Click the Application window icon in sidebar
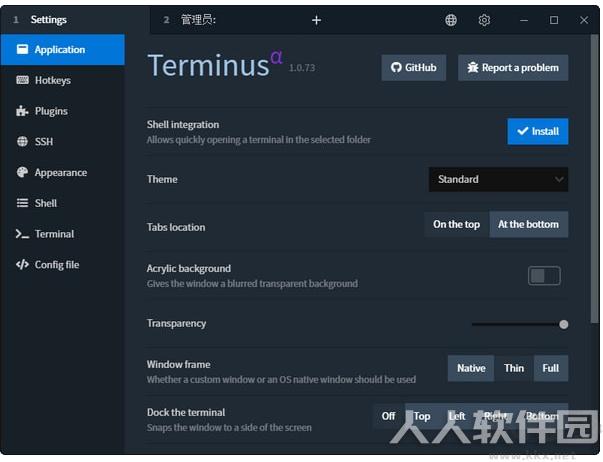 (x=22, y=49)
